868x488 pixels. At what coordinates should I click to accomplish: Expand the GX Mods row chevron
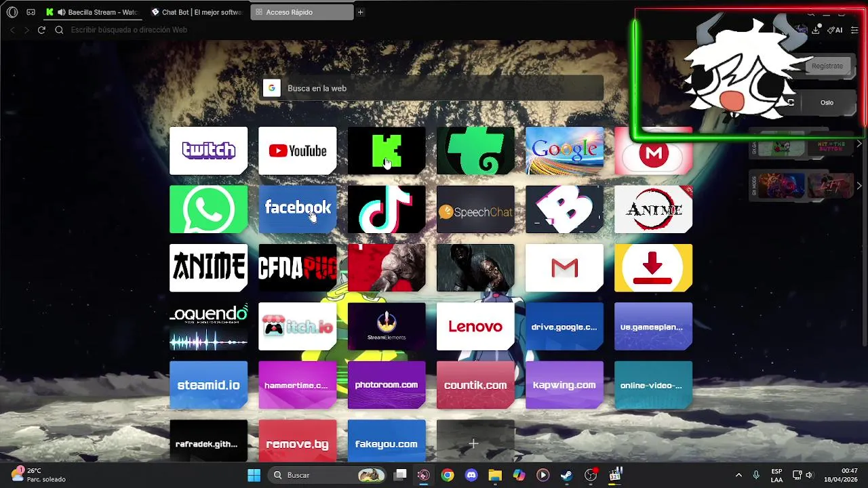coord(859,185)
